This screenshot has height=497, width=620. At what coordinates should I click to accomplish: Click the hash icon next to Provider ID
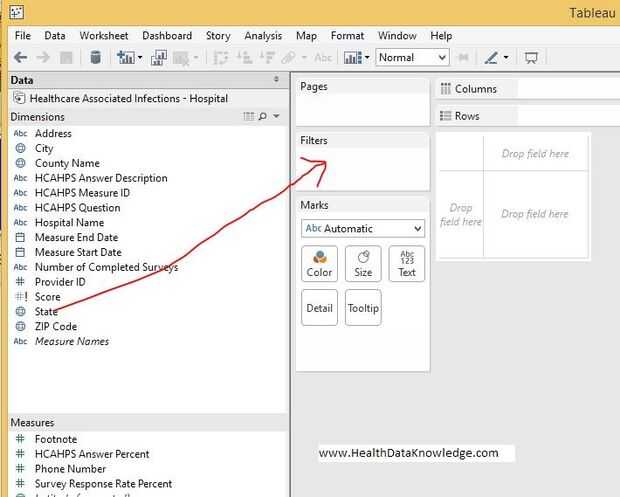[x=20, y=282]
